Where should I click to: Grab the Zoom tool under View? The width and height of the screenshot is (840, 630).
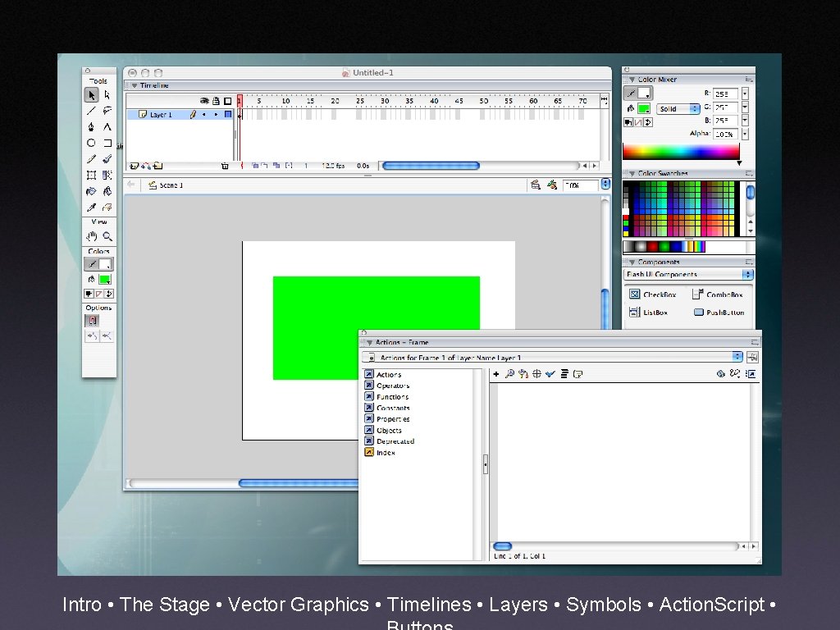(x=107, y=235)
